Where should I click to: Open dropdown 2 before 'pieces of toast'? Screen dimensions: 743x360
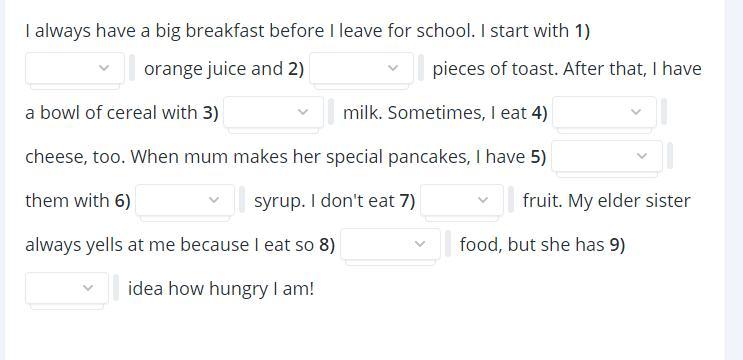click(362, 68)
